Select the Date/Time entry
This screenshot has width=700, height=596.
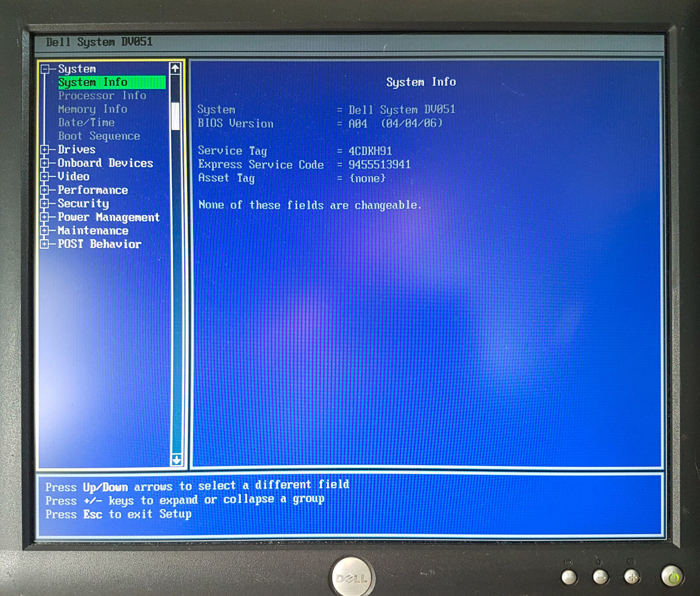pos(87,123)
